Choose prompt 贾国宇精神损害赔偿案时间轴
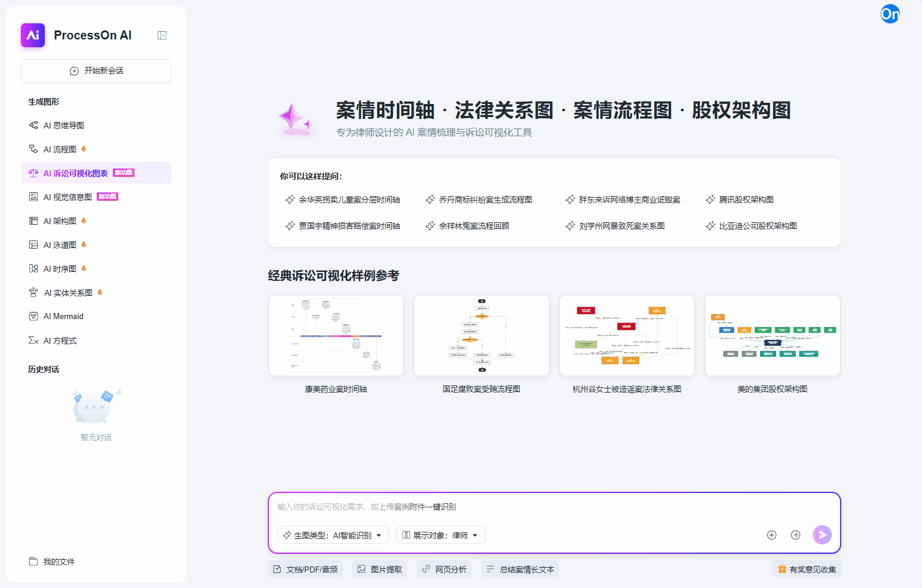This screenshot has height=588, width=922. [x=343, y=226]
